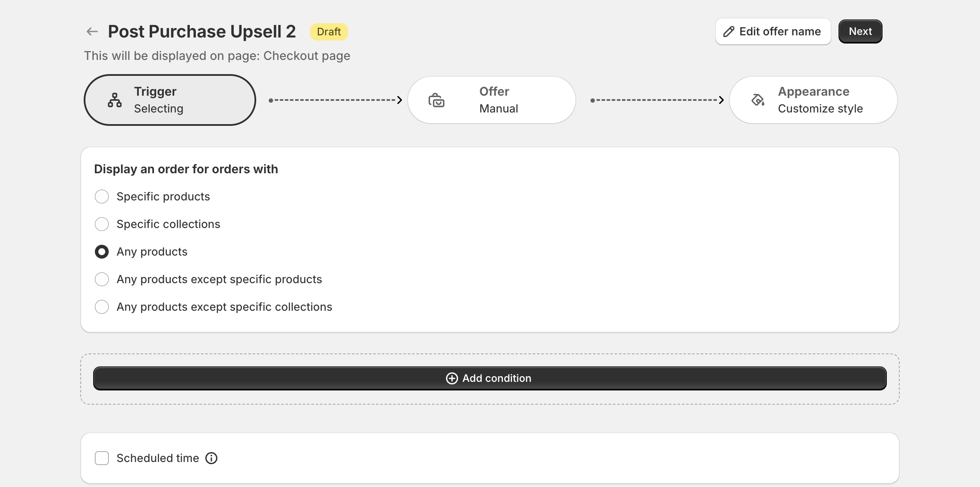Open the Trigger Selecting step

pyautogui.click(x=170, y=100)
